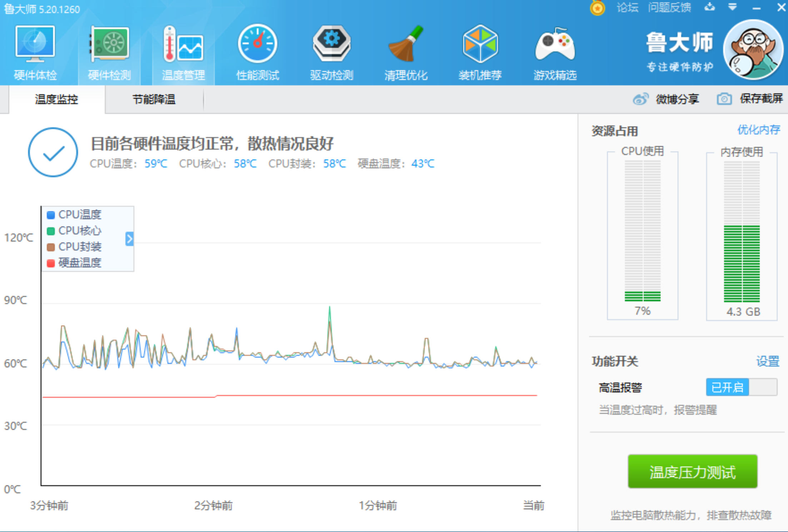The width and height of the screenshot is (788, 532).
Task: Click the download update icon in title bar
Action: click(x=710, y=7)
